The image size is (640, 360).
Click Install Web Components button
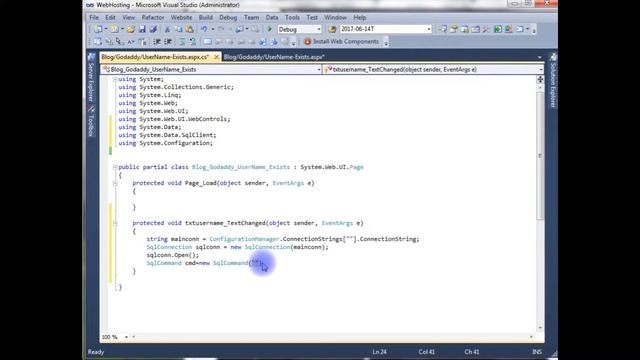click(x=341, y=42)
